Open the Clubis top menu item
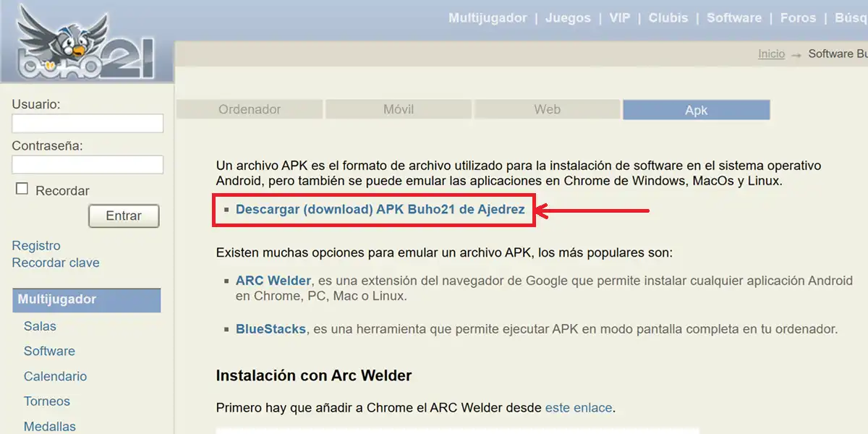The height and width of the screenshot is (434, 868). click(x=668, y=18)
